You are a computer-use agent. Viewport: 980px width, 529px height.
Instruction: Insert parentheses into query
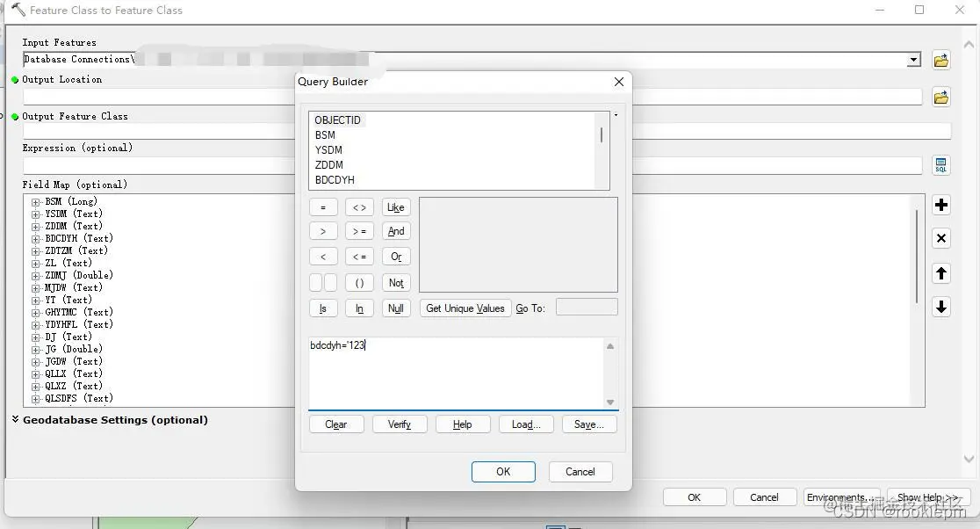[359, 283]
